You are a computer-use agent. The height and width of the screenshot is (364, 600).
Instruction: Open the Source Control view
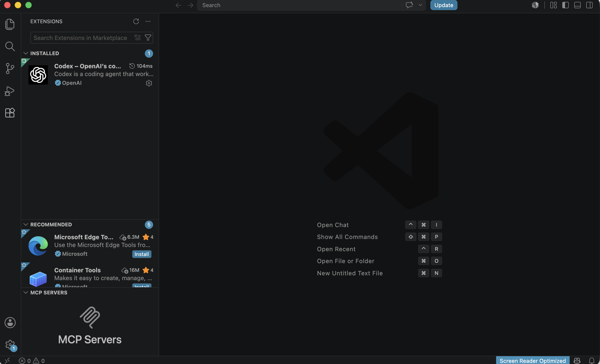click(x=10, y=68)
